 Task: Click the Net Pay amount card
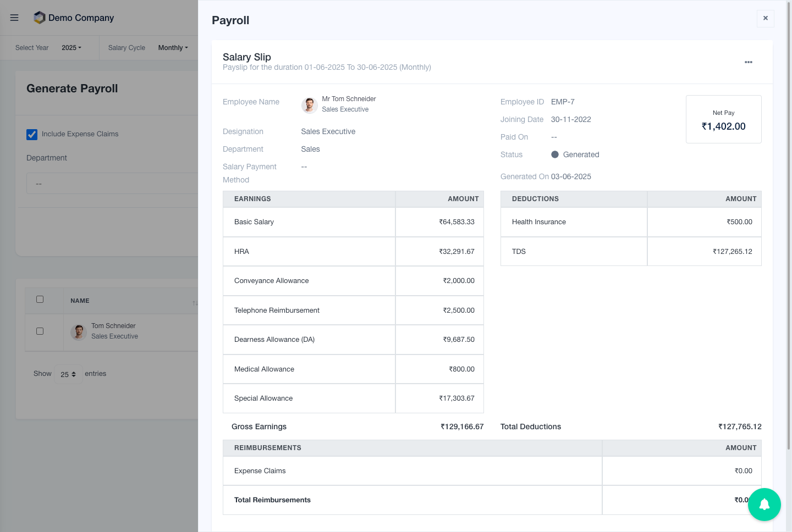tap(723, 120)
